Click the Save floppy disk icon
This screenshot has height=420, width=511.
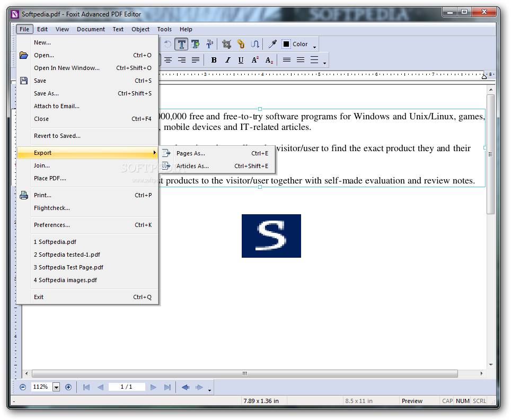[x=24, y=81]
